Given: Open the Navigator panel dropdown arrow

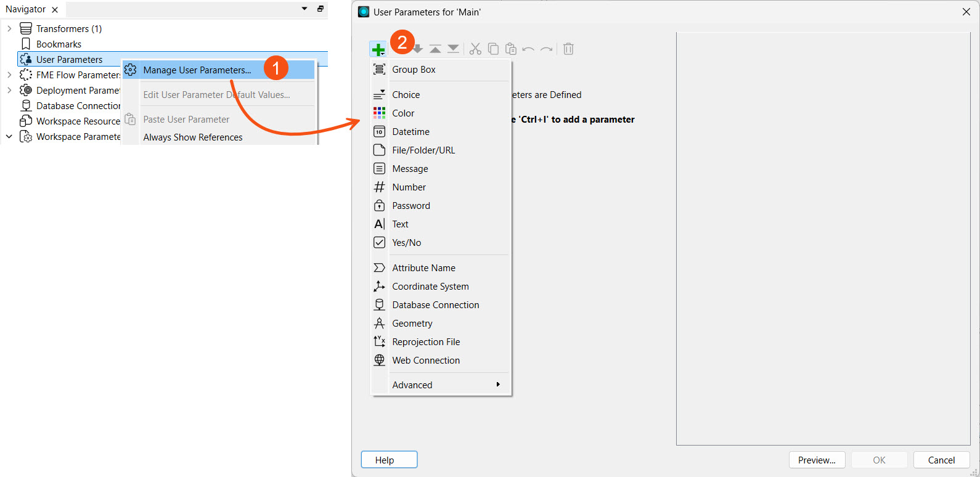Looking at the screenshot, I should pos(304,9).
